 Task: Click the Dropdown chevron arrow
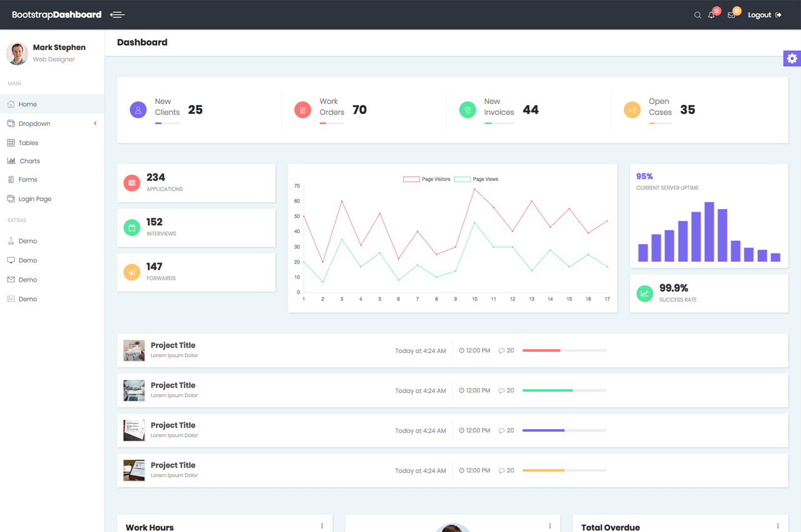[x=95, y=123]
